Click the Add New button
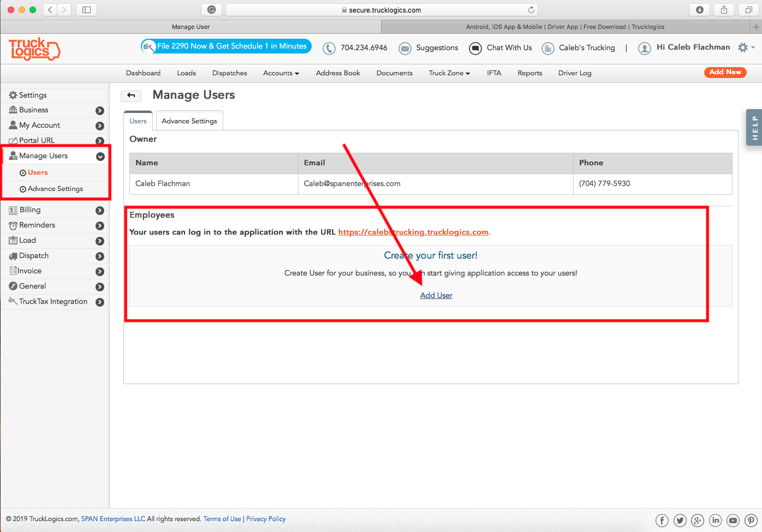The width and height of the screenshot is (762, 532). (x=725, y=72)
